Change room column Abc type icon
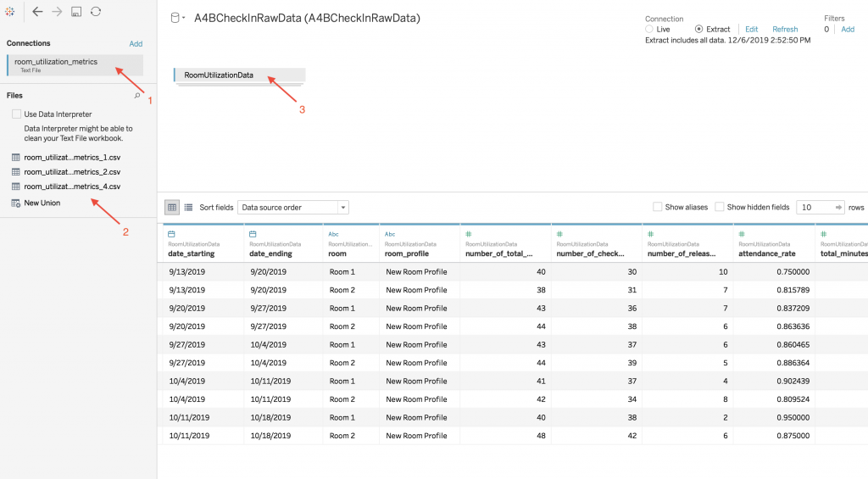This screenshot has height=479, width=868. (333, 234)
